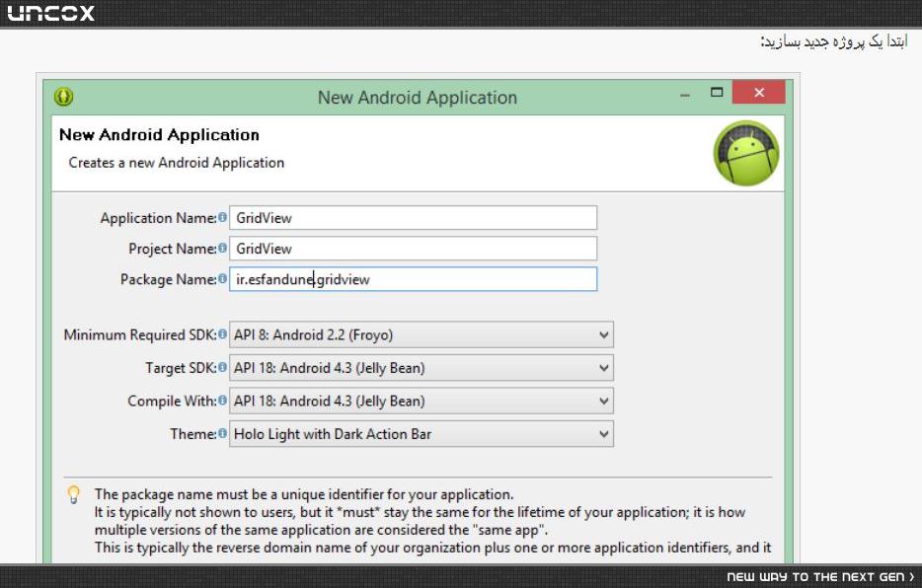This screenshot has width=922, height=588.
Task: Click the 'Application Name:' label
Action: coord(158,218)
